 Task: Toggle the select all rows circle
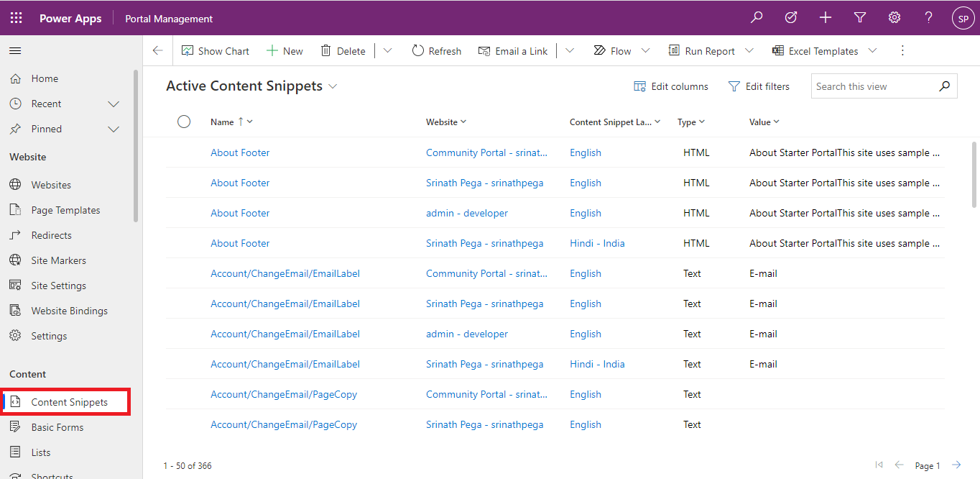point(184,122)
